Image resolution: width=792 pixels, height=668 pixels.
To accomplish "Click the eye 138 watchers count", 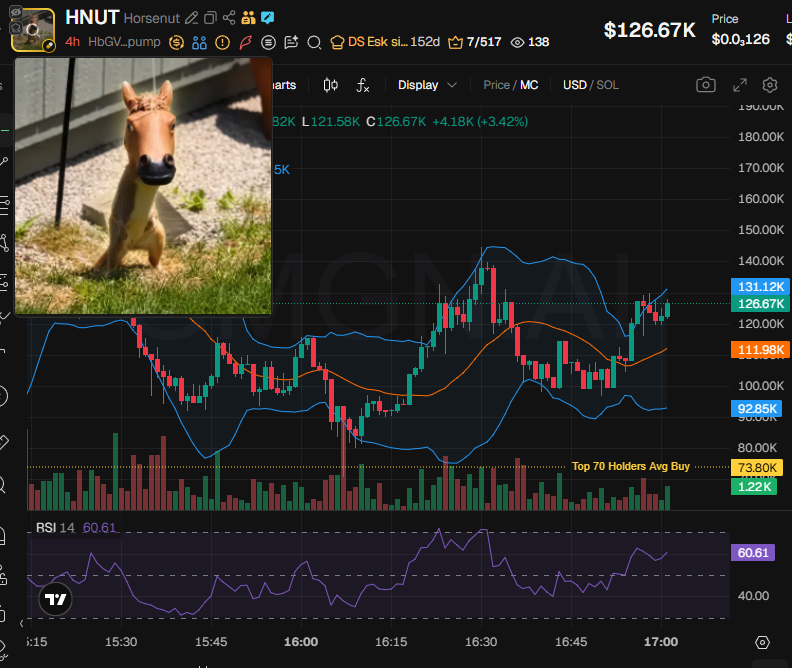I will (x=530, y=42).
